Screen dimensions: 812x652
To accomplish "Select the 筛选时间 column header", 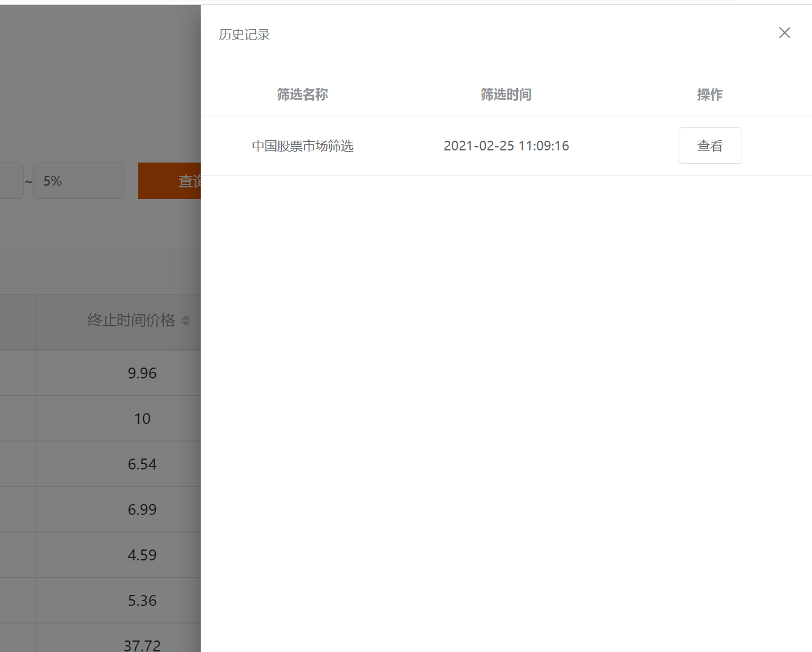I will pyautogui.click(x=506, y=95).
